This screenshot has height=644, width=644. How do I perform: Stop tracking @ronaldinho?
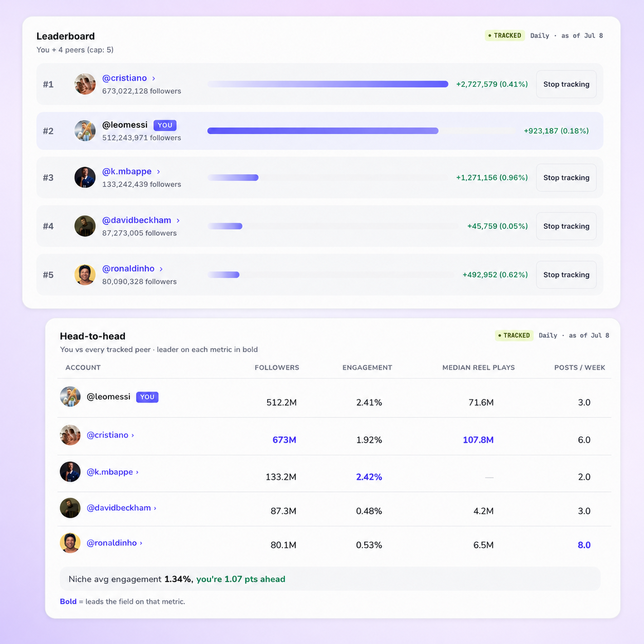pos(566,275)
